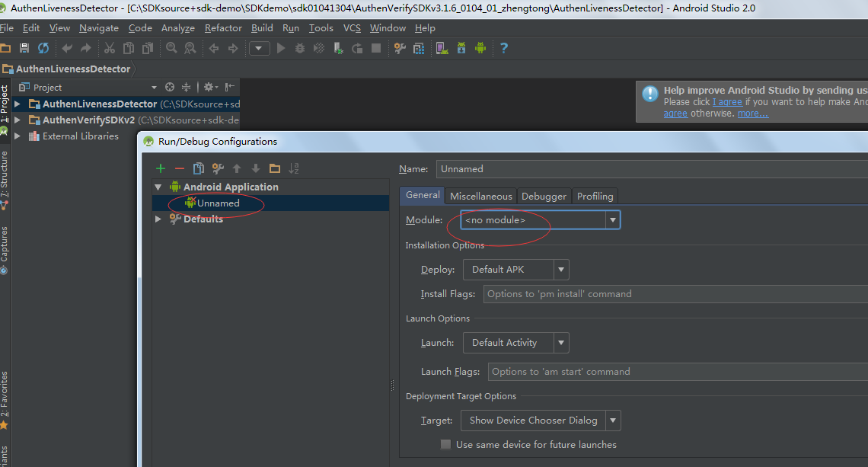868x467 pixels.
Task: Click the 'more...' link in notification
Action: pyautogui.click(x=752, y=114)
